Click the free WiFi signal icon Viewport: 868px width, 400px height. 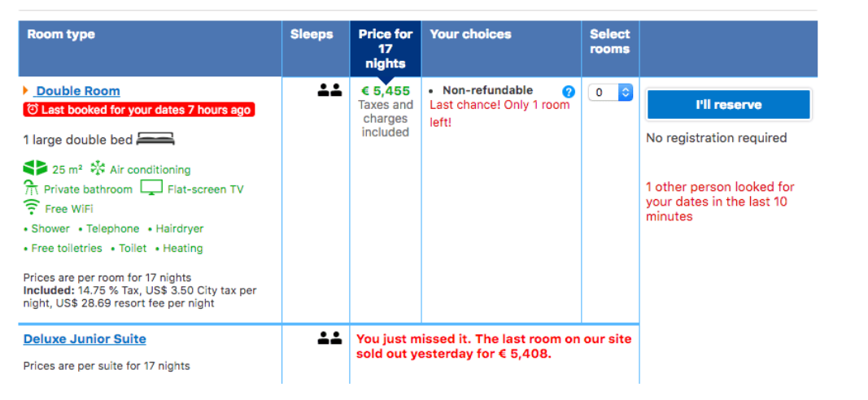tap(32, 207)
